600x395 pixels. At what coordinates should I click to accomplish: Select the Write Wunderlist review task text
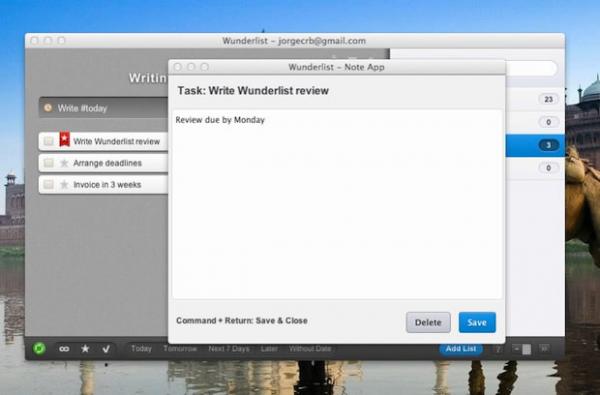pyautogui.click(x=117, y=141)
